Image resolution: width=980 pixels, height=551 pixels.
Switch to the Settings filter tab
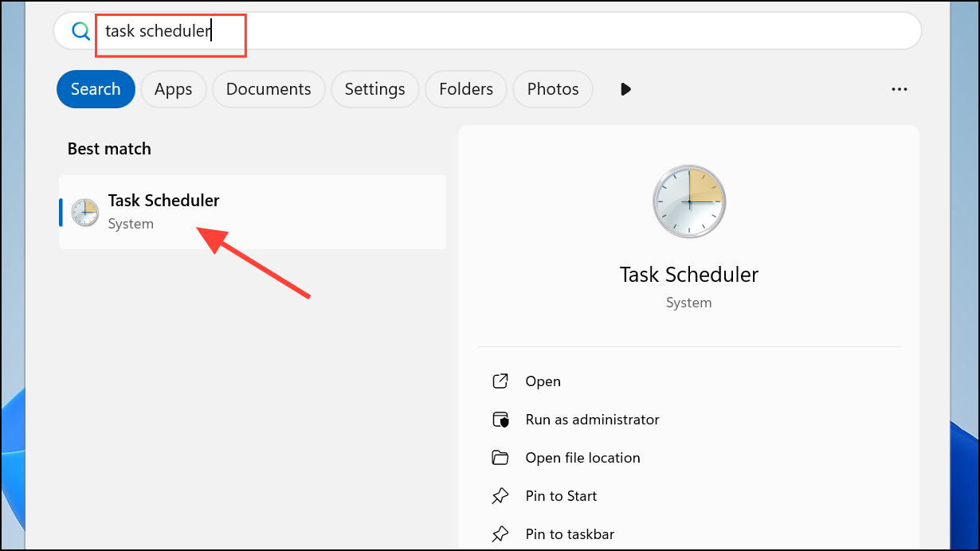pyautogui.click(x=374, y=89)
